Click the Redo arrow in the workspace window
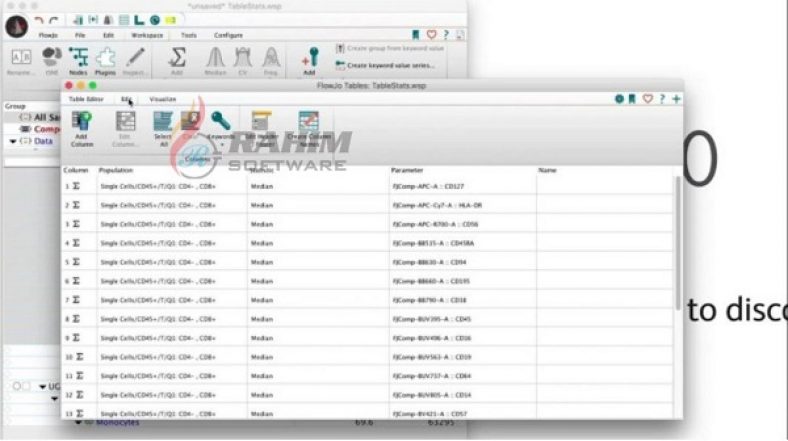The image size is (788, 441). coord(54,20)
